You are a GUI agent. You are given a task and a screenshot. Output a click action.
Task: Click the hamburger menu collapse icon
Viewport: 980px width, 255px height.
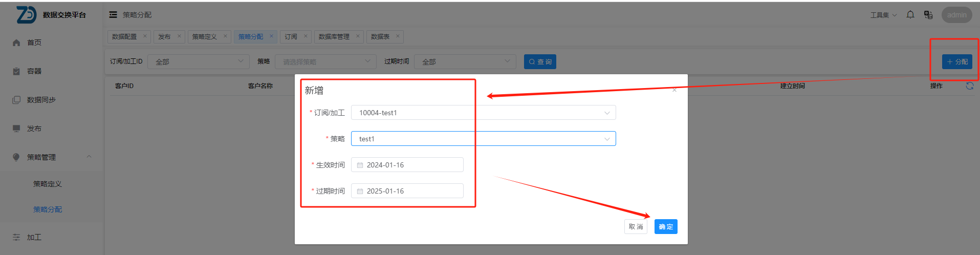coord(113,15)
